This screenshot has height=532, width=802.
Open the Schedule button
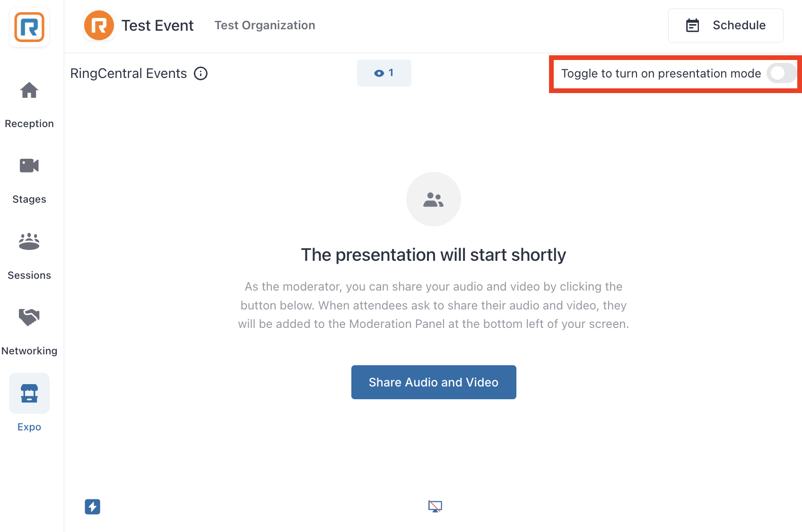[x=726, y=26]
